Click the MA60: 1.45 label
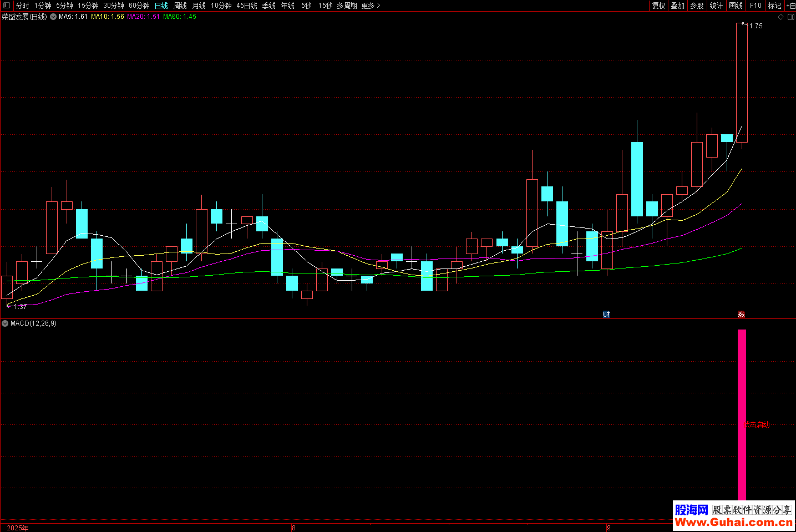This screenshot has height=532, width=796. pos(180,17)
